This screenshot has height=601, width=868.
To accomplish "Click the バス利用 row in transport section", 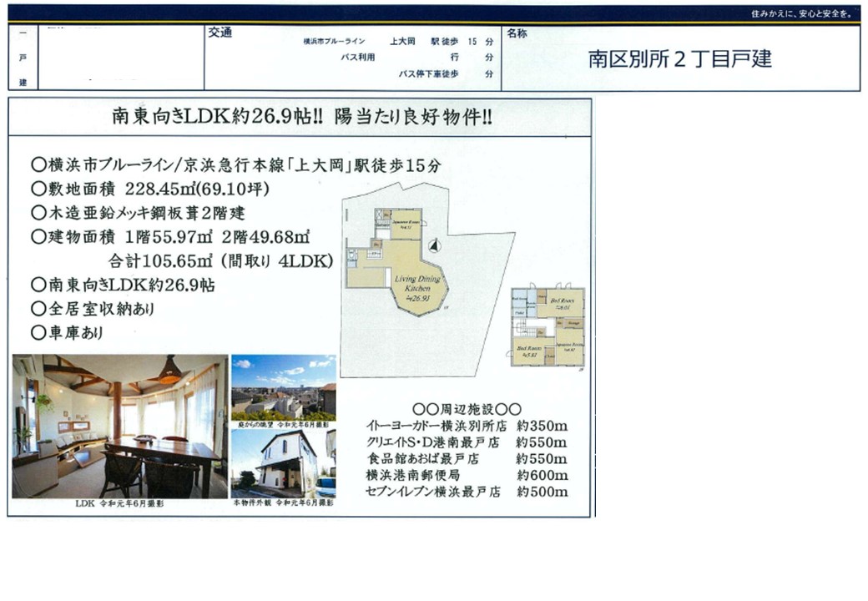I will tap(358, 58).
